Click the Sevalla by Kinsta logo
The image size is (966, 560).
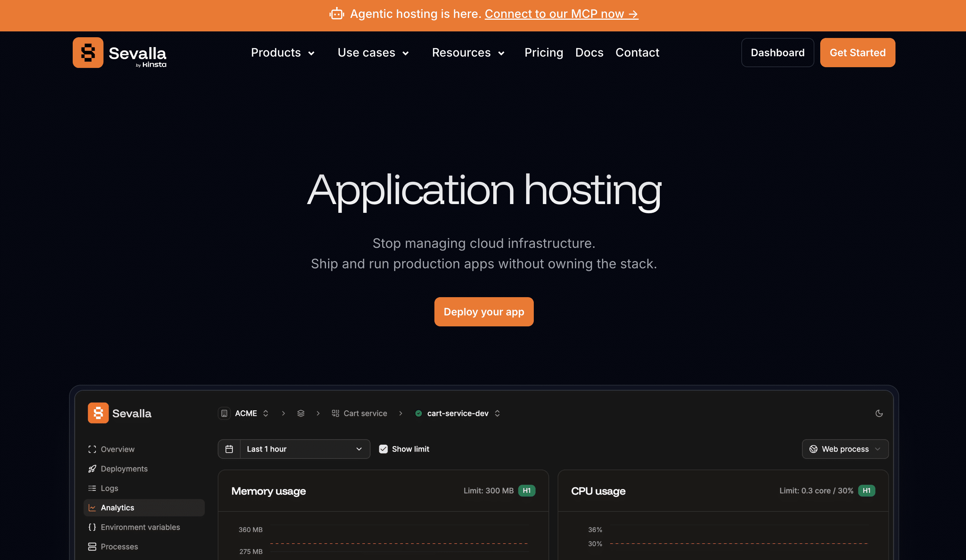(x=119, y=53)
